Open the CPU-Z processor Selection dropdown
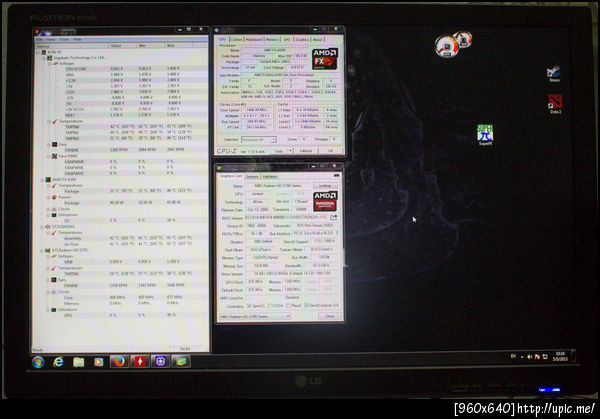 coord(259,140)
